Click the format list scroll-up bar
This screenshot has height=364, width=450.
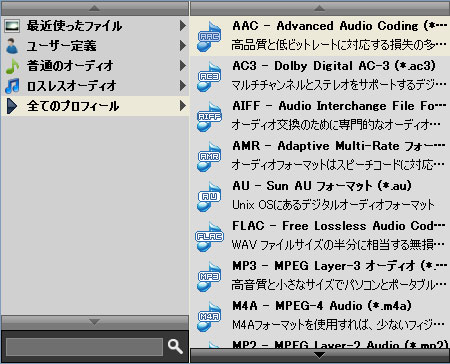click(x=320, y=8)
